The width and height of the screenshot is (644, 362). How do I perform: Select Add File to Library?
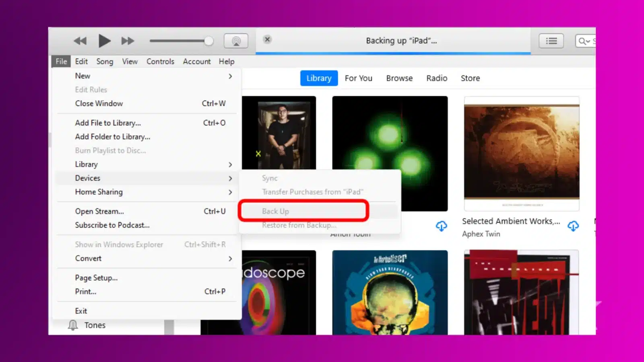(147, 123)
